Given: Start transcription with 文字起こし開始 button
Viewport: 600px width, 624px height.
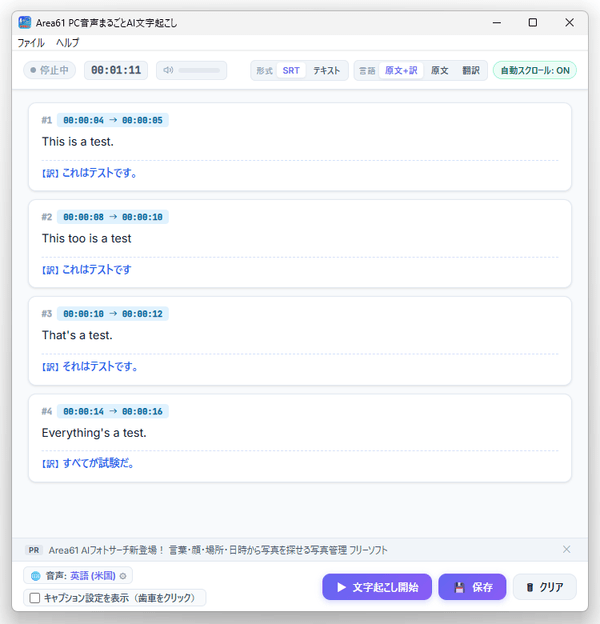Looking at the screenshot, I should coord(377,587).
